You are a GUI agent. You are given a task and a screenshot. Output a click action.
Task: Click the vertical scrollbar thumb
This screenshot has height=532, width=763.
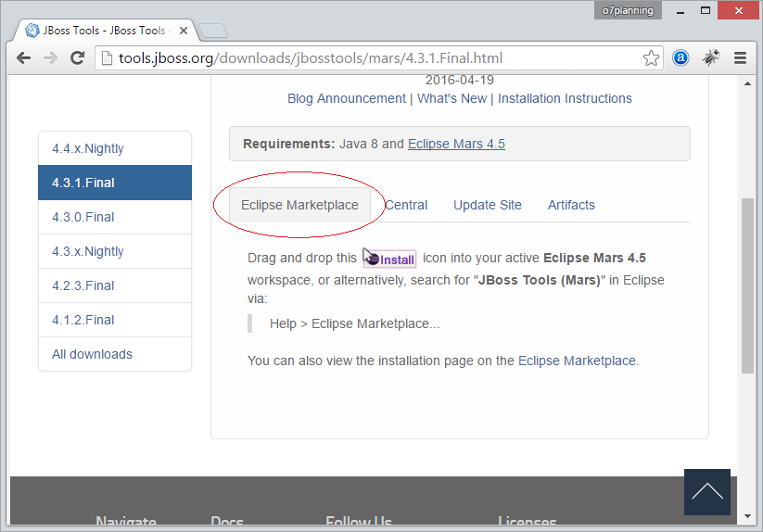click(747, 285)
